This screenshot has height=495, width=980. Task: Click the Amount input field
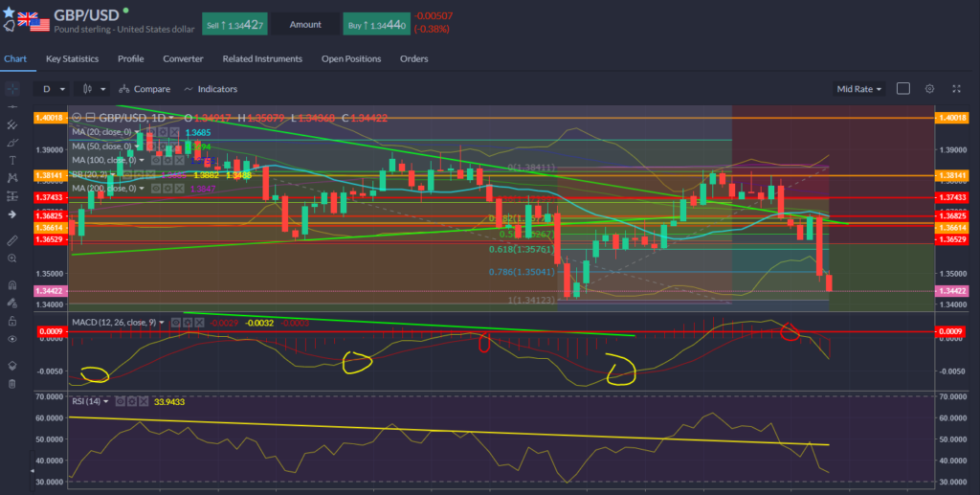tap(305, 24)
